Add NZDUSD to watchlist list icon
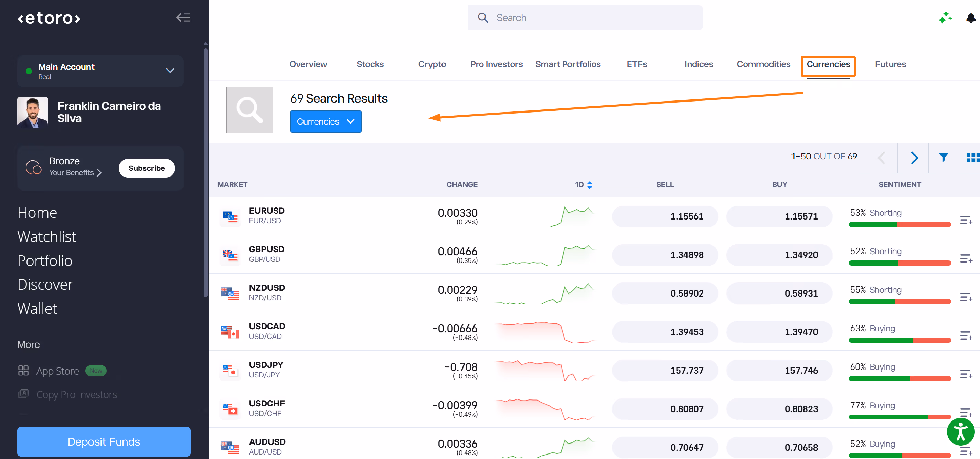This screenshot has height=459, width=980. pos(966,297)
